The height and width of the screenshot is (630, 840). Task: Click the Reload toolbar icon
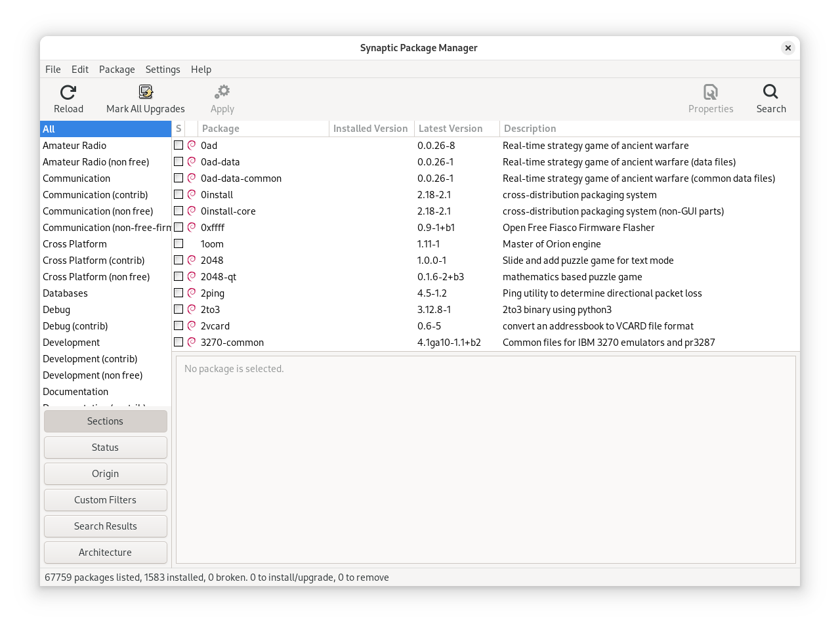coord(68,92)
